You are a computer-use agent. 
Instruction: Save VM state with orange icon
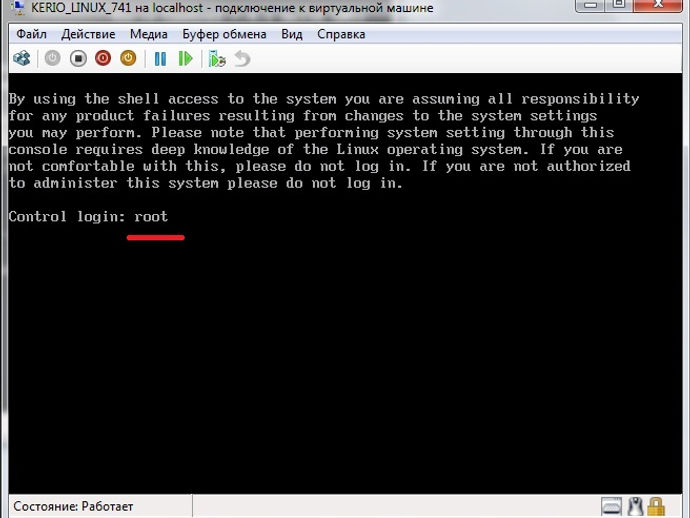[x=128, y=59]
